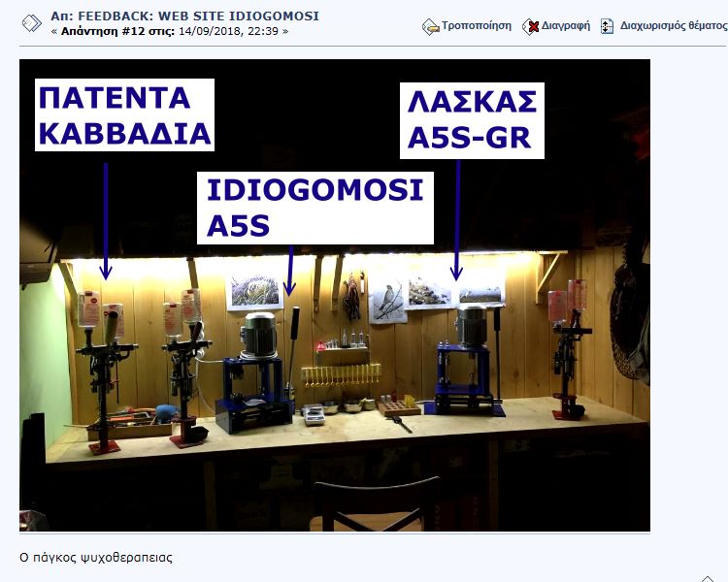This screenshot has height=582, width=728.
Task: Click the caption "Ο πάγκος ψυχοθεραπειας"
Action: click(96, 557)
